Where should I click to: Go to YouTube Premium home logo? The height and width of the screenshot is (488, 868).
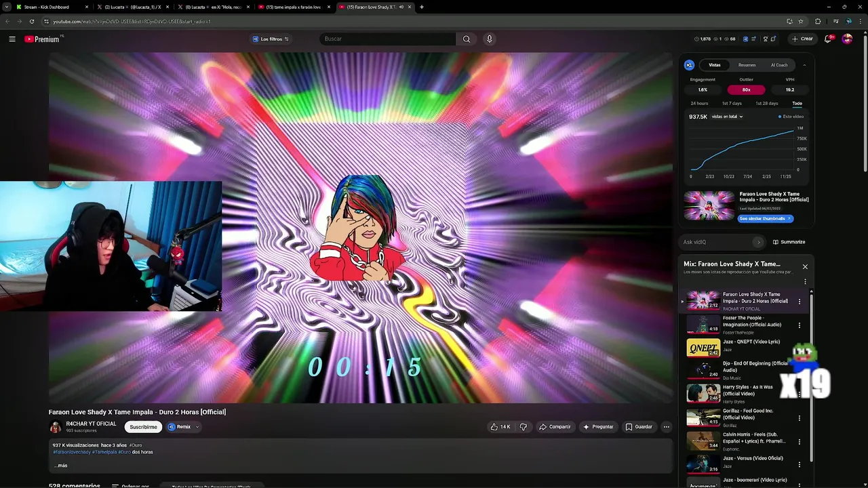click(x=42, y=39)
